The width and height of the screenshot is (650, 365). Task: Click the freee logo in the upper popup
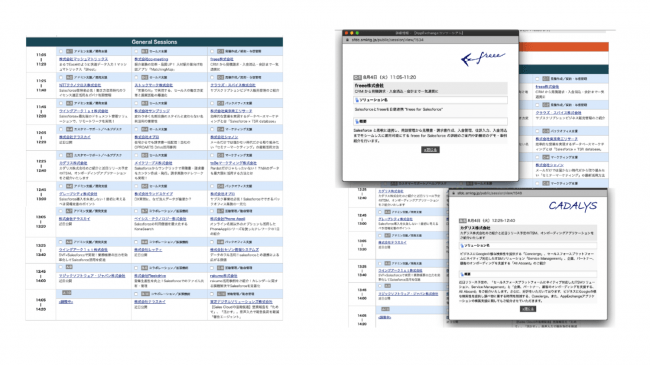pyautogui.click(x=483, y=58)
